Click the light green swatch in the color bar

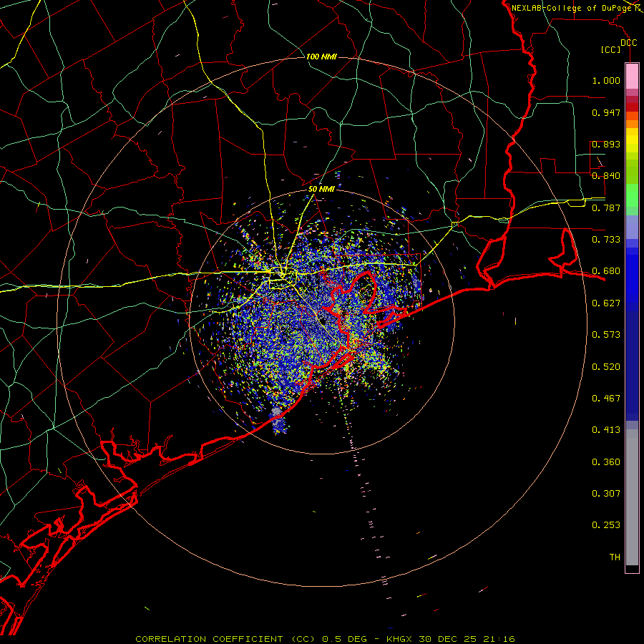coord(632,195)
